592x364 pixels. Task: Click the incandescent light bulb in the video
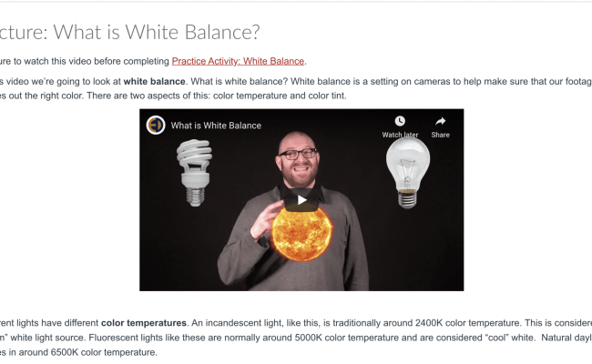point(408,173)
